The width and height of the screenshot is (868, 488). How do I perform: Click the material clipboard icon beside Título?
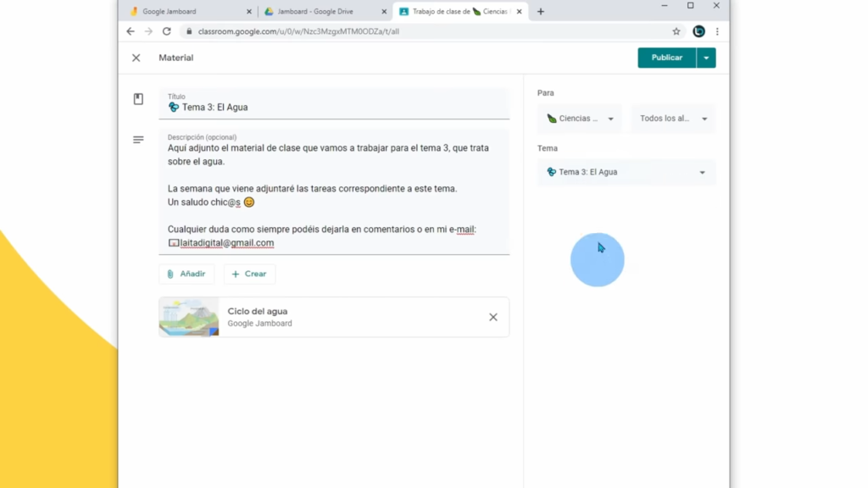(x=138, y=99)
